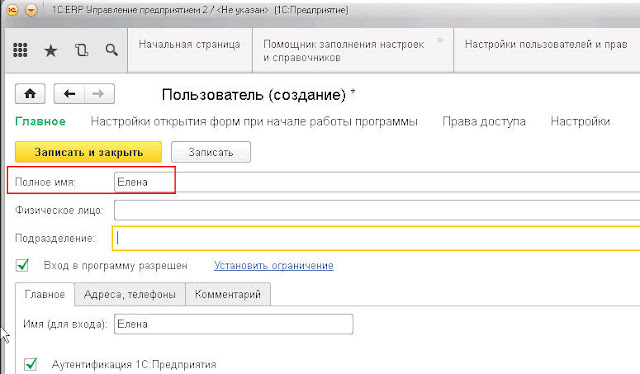Select the inner Главное tab
640x374 pixels.
point(45,294)
